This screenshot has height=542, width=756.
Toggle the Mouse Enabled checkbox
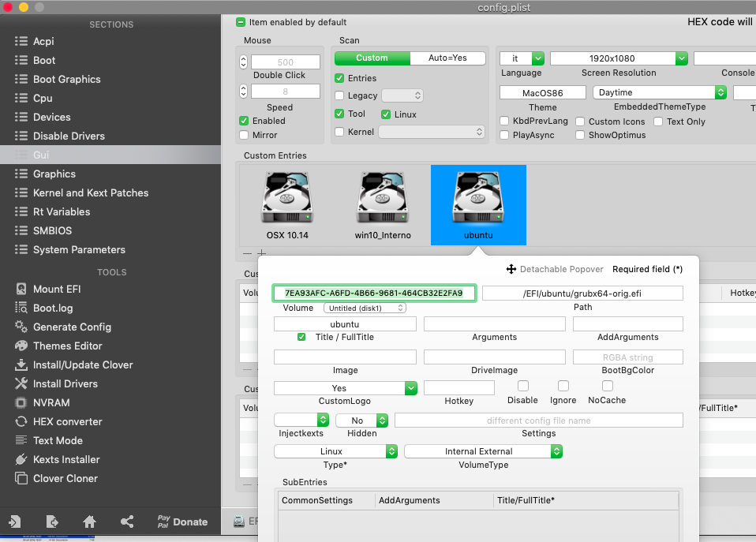pos(244,121)
